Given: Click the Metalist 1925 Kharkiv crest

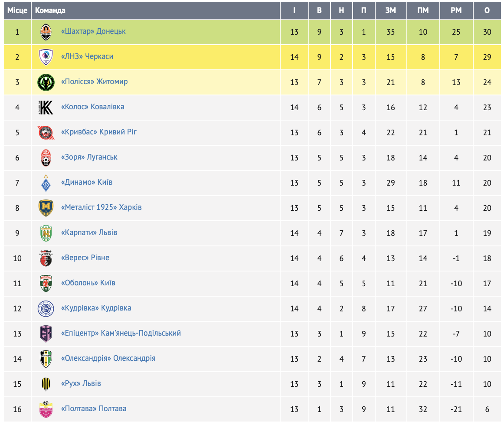Looking at the screenshot, I should tap(46, 208).
